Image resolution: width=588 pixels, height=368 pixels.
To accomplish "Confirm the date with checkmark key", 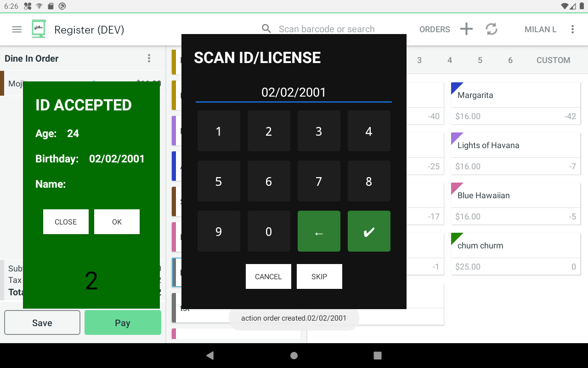I will tap(369, 231).
